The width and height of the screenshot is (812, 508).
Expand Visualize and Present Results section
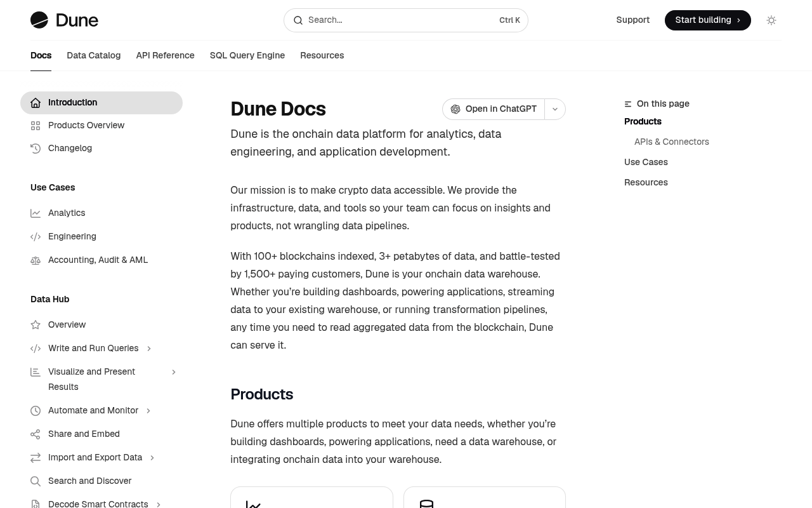174,372
